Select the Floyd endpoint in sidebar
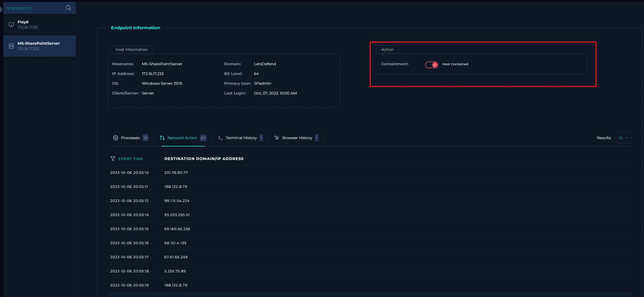The image size is (644, 297). click(x=39, y=25)
